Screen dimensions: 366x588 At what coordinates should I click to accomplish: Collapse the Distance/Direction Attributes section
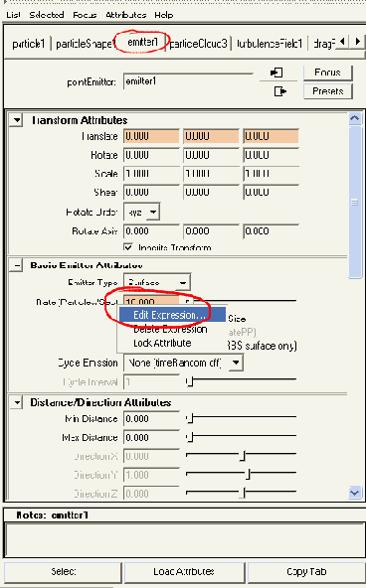coord(17,402)
